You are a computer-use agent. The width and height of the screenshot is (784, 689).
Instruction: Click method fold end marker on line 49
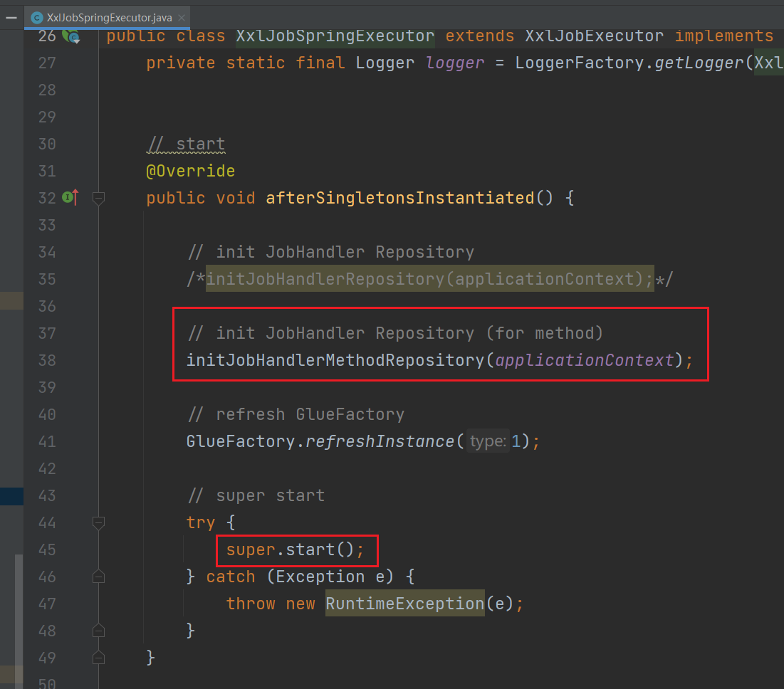(x=99, y=658)
